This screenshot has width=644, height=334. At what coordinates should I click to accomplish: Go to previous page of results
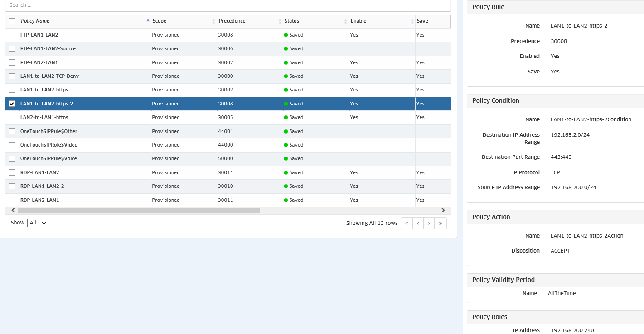click(418, 223)
